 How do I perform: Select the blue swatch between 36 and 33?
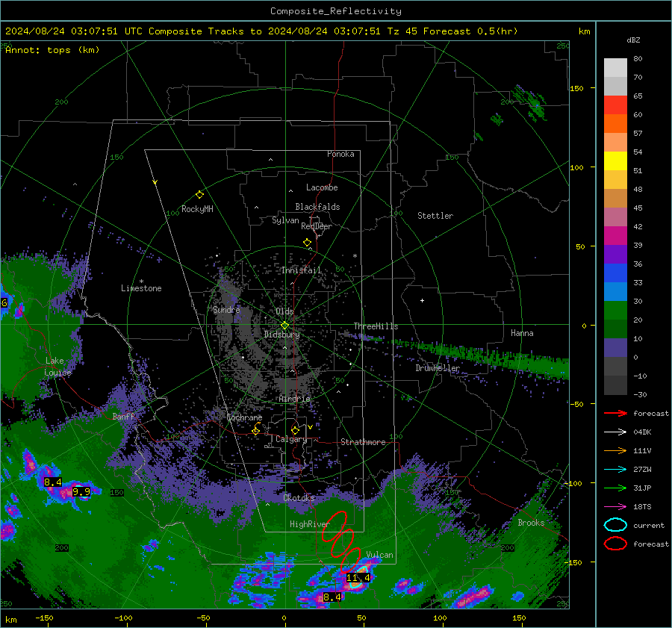click(x=615, y=273)
